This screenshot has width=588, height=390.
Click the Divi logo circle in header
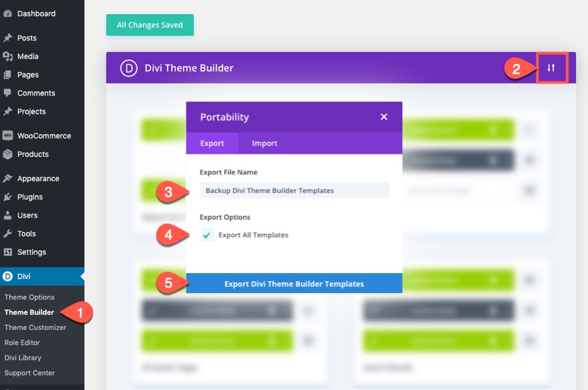(x=128, y=68)
